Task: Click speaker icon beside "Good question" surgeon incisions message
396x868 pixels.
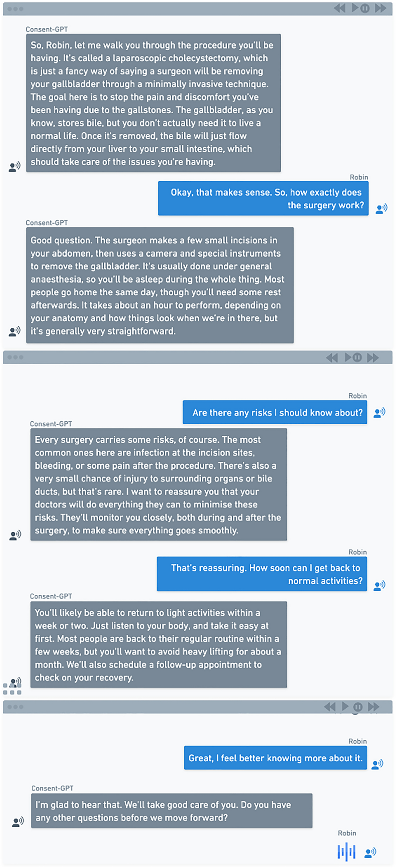Action: 14,331
